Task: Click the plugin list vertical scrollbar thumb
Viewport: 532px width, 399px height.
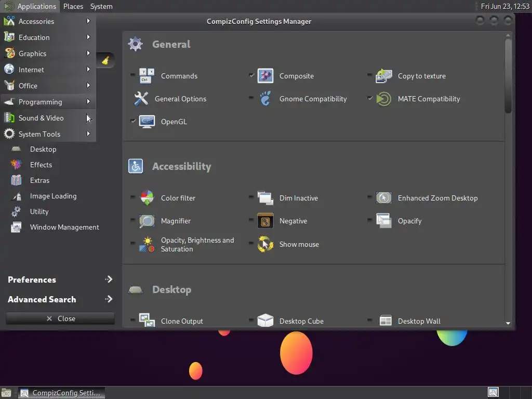Action: 508,76
